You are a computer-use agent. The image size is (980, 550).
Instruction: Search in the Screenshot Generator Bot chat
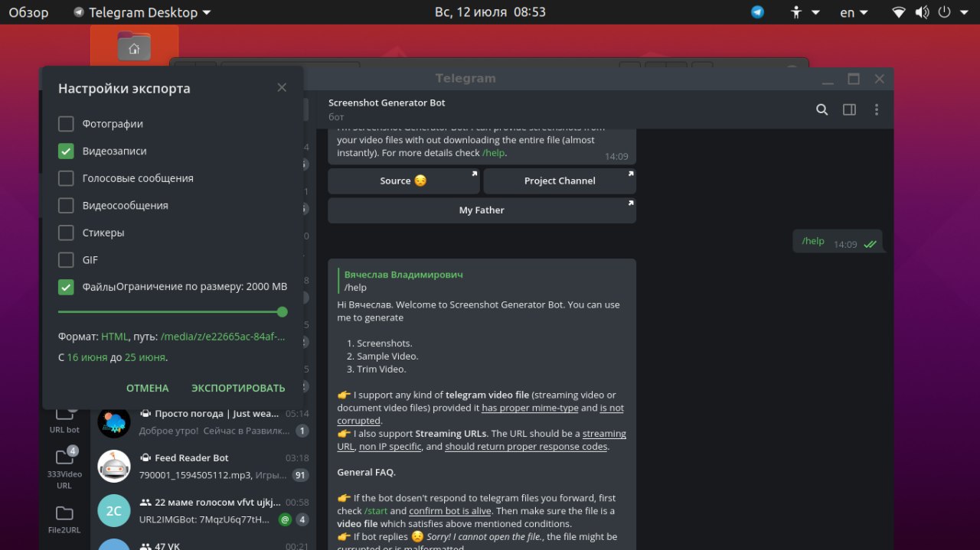point(822,109)
